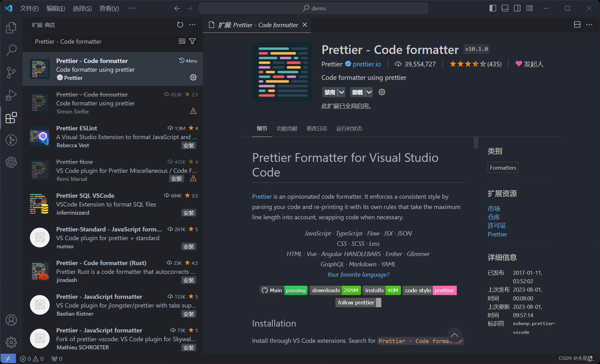This screenshot has height=364, width=600.
Task: Switch to the 功能贡献 tab
Action: pos(287,129)
